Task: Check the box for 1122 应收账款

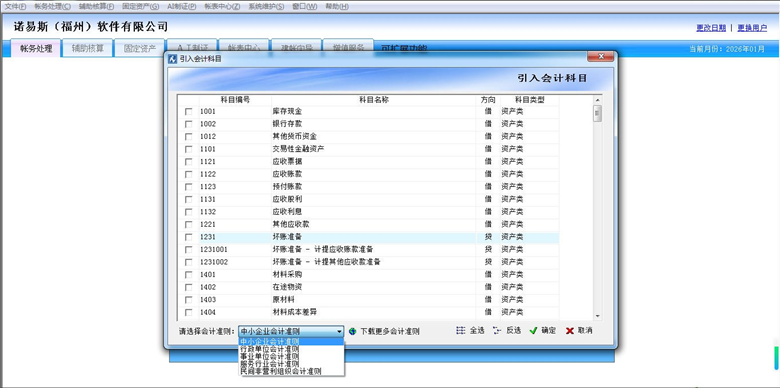Action: [x=189, y=174]
